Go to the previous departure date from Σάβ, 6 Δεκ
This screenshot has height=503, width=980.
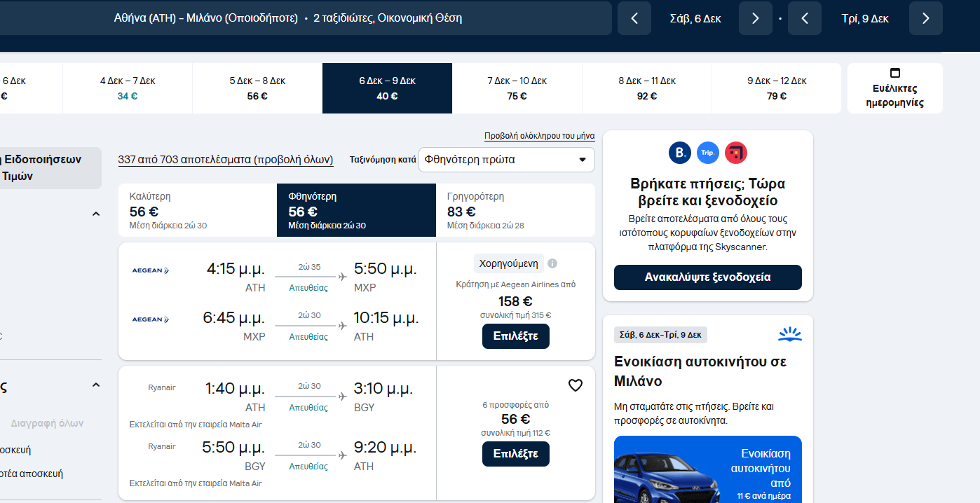634,18
